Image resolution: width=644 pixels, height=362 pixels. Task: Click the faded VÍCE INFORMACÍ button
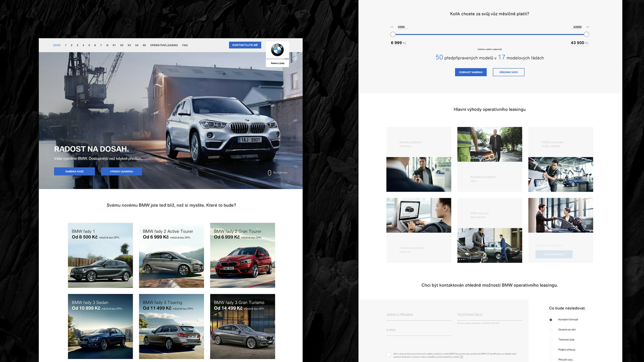click(x=554, y=254)
